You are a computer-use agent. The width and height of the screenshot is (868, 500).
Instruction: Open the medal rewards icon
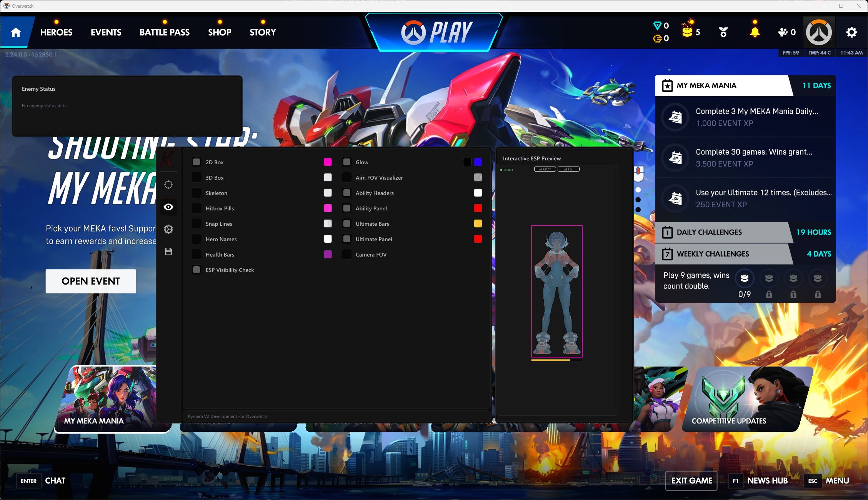[x=723, y=32]
